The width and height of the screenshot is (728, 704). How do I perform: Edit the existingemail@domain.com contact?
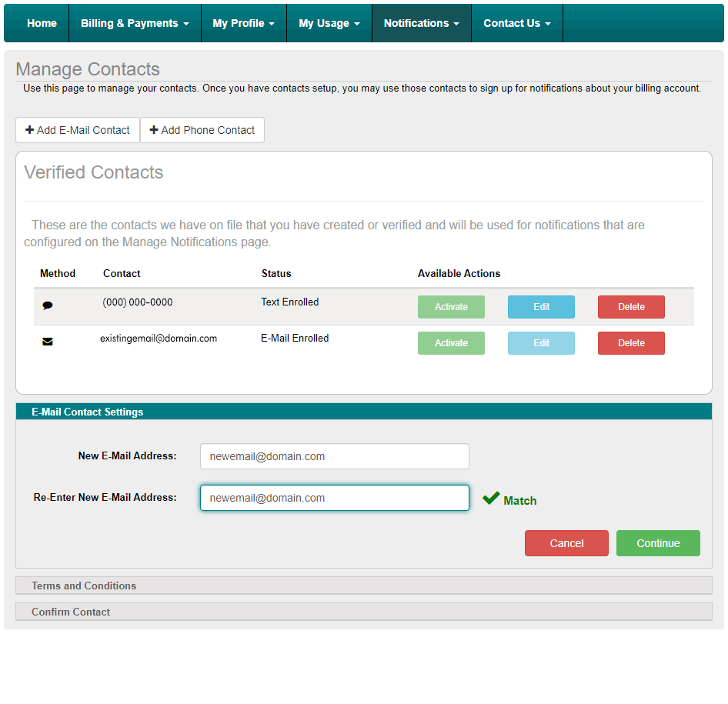coord(541,343)
